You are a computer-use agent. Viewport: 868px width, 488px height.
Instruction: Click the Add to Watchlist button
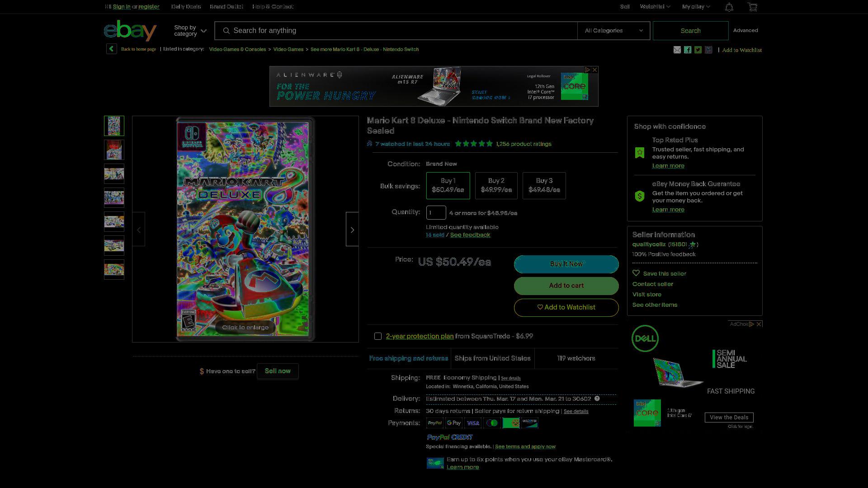click(x=566, y=307)
